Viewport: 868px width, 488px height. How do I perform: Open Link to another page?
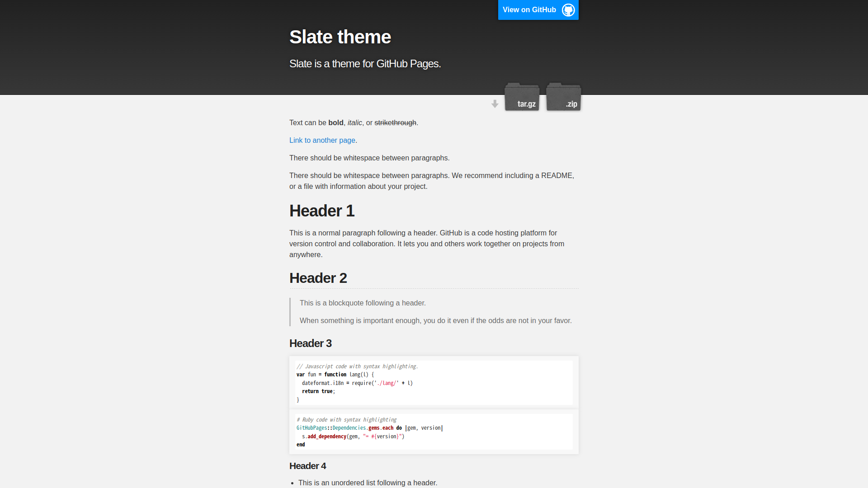pyautogui.click(x=322, y=140)
